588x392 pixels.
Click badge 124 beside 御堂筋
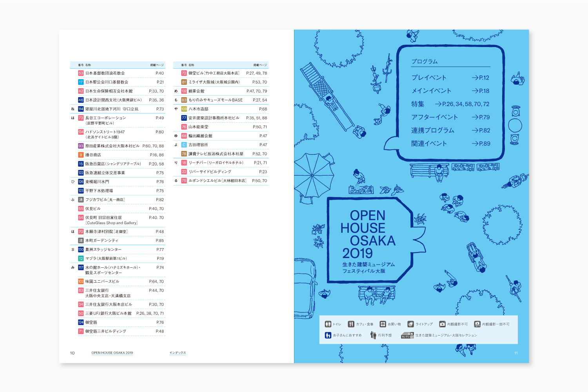(81, 322)
